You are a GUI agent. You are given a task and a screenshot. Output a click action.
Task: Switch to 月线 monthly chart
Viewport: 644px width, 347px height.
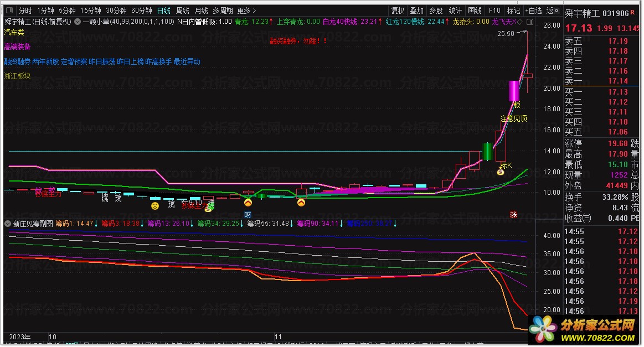pos(201,11)
